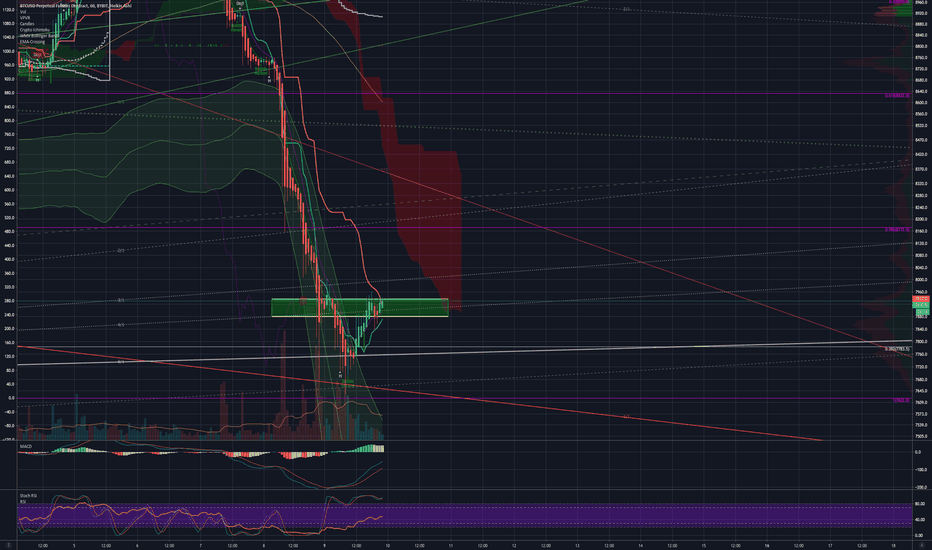Click date 18 on the time axis
This screenshot has width=932, height=550.
pos(893,545)
